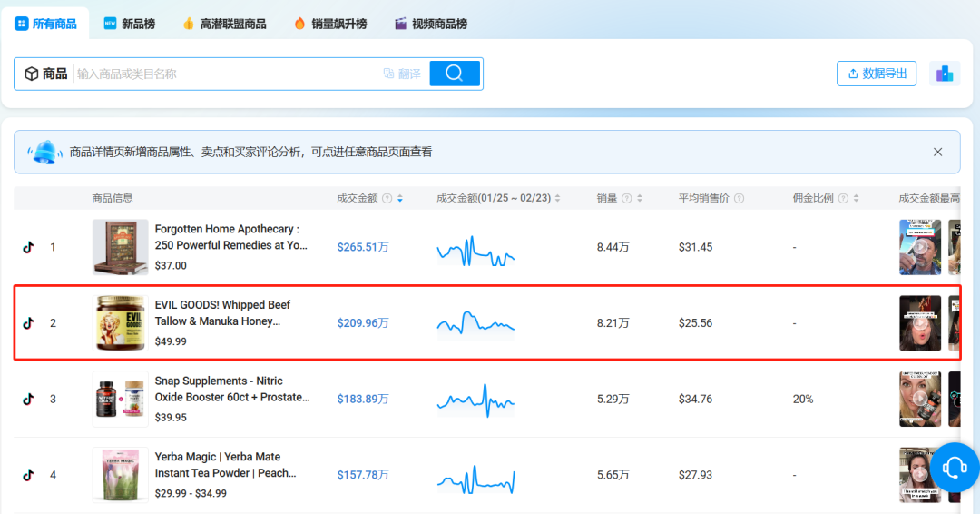Click TikTok icon in row 1
The height and width of the screenshot is (514, 980).
click(x=28, y=247)
